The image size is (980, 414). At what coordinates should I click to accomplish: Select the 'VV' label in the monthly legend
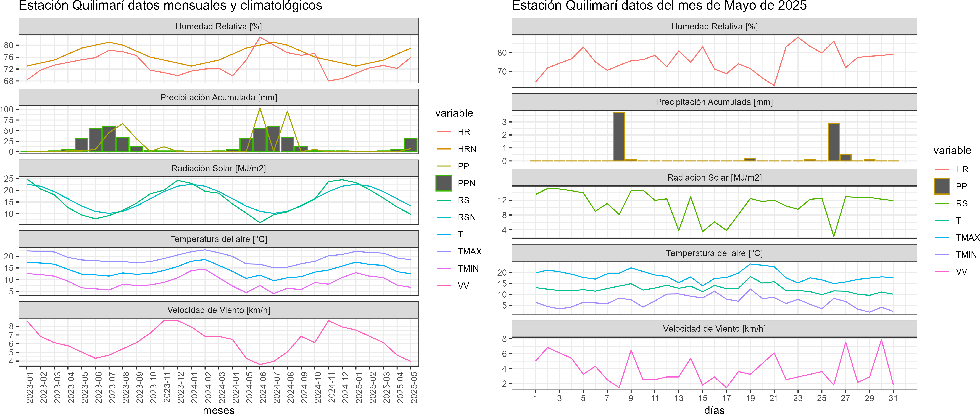(x=463, y=286)
